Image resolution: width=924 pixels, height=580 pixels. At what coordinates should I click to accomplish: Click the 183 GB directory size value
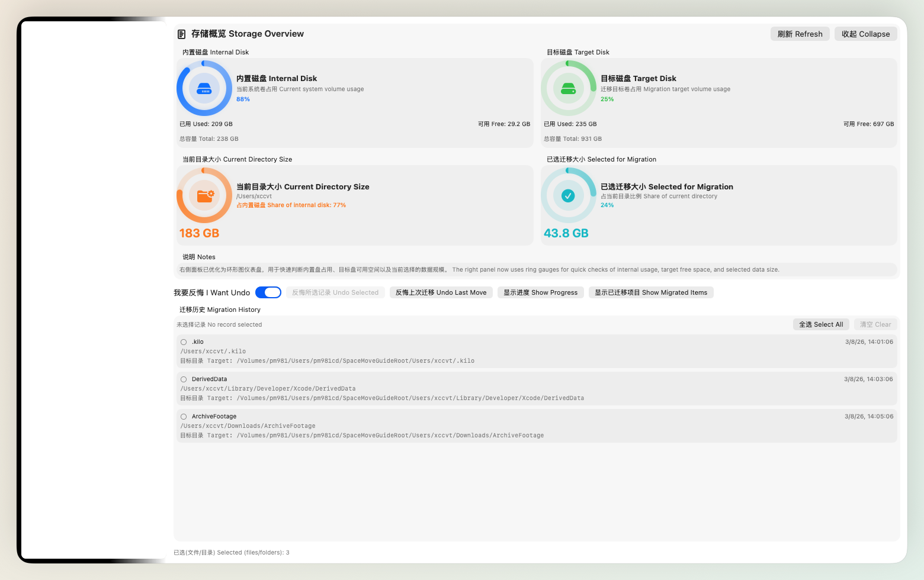(199, 233)
